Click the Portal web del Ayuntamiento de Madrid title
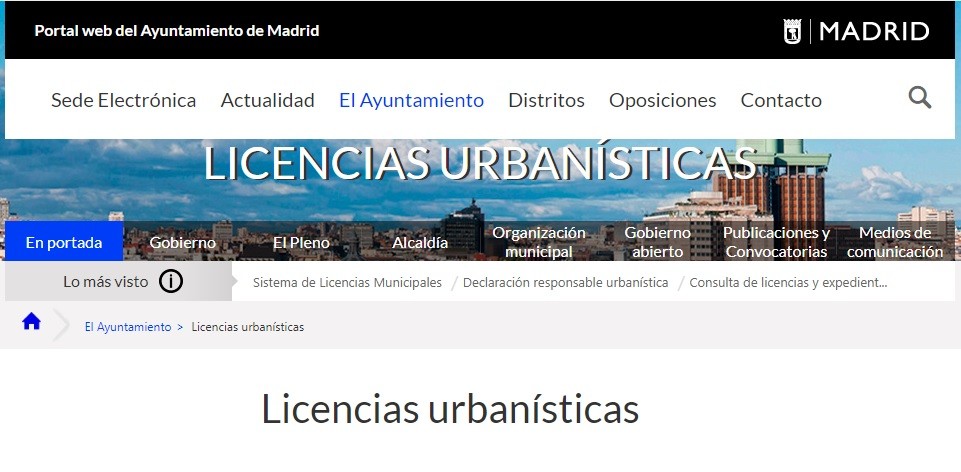961x472 pixels. (177, 31)
